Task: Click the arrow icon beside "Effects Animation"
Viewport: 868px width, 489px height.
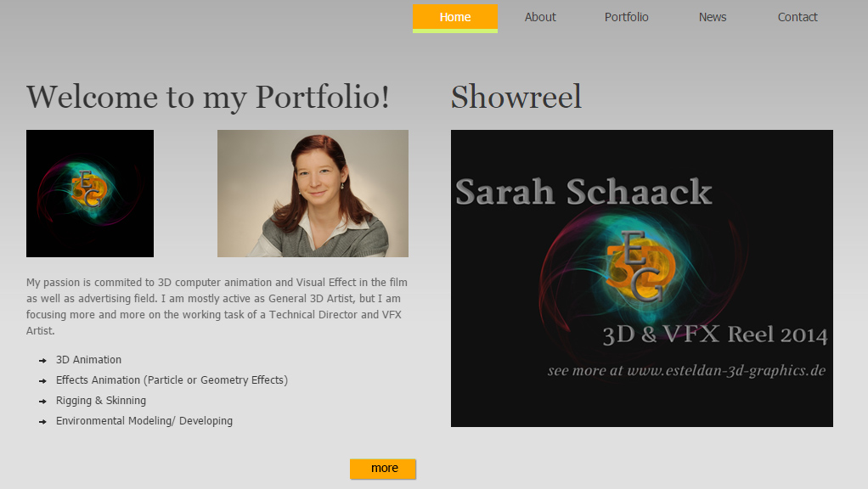Action: point(42,380)
